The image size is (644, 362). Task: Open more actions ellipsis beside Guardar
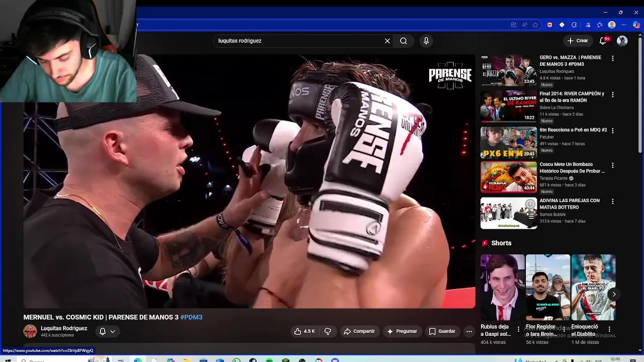pyautogui.click(x=469, y=331)
